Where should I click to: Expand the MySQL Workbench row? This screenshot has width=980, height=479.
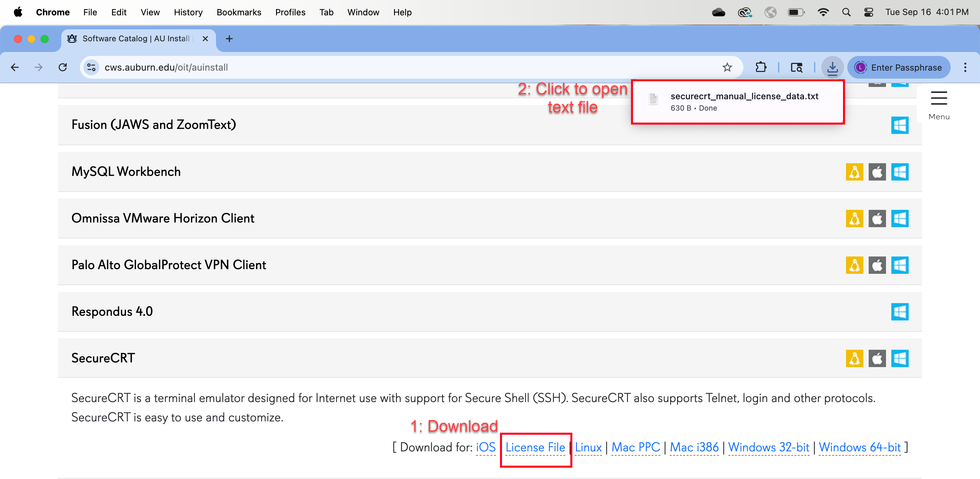click(490, 172)
